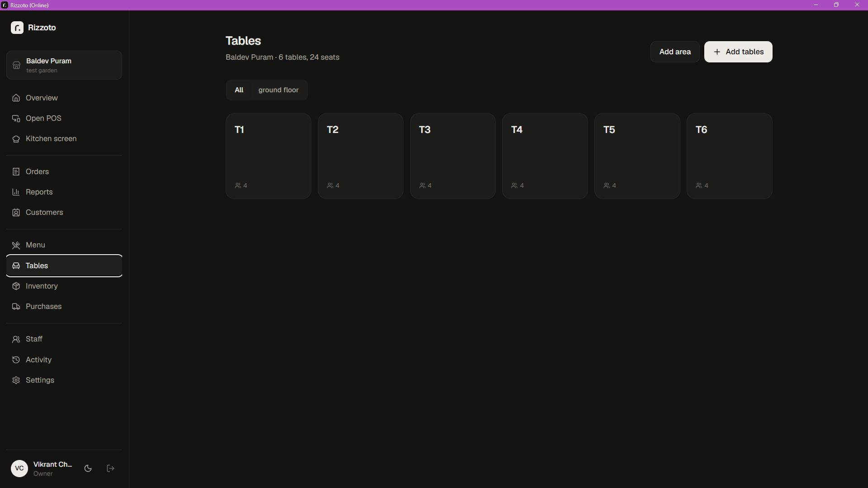The height and width of the screenshot is (488, 868).
Task: Toggle dark mode with moon icon
Action: pyautogui.click(x=88, y=469)
